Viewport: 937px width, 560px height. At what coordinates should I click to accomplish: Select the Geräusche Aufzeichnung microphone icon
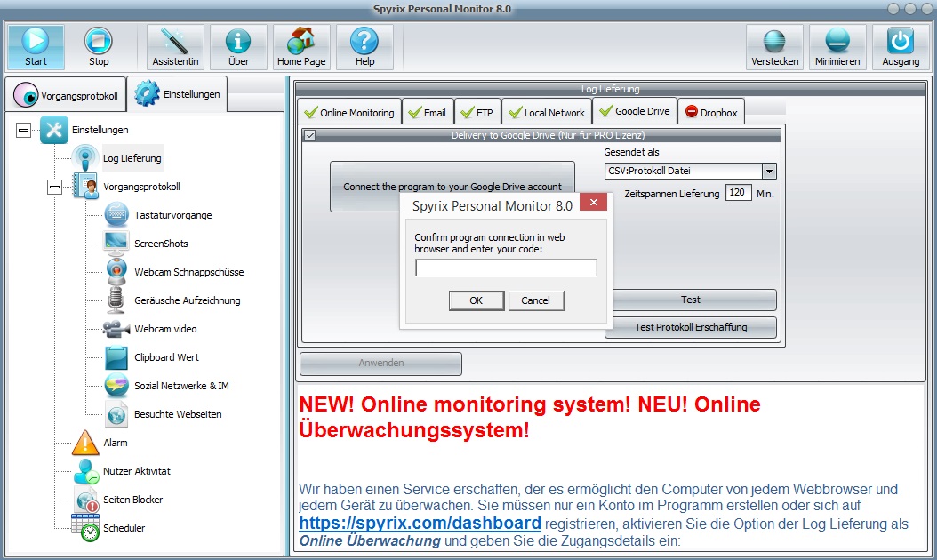click(x=116, y=300)
